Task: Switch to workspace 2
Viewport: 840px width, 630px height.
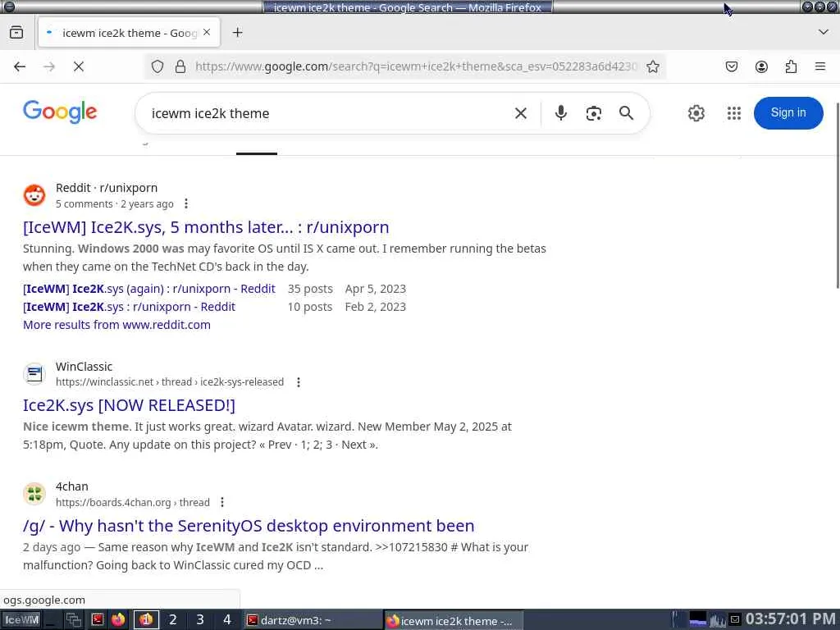Action: point(173,620)
